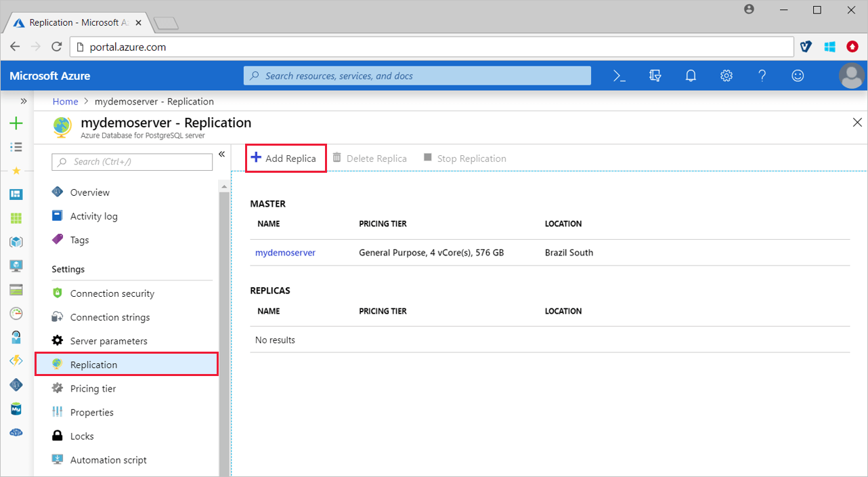Switch to the Overview page

point(89,192)
